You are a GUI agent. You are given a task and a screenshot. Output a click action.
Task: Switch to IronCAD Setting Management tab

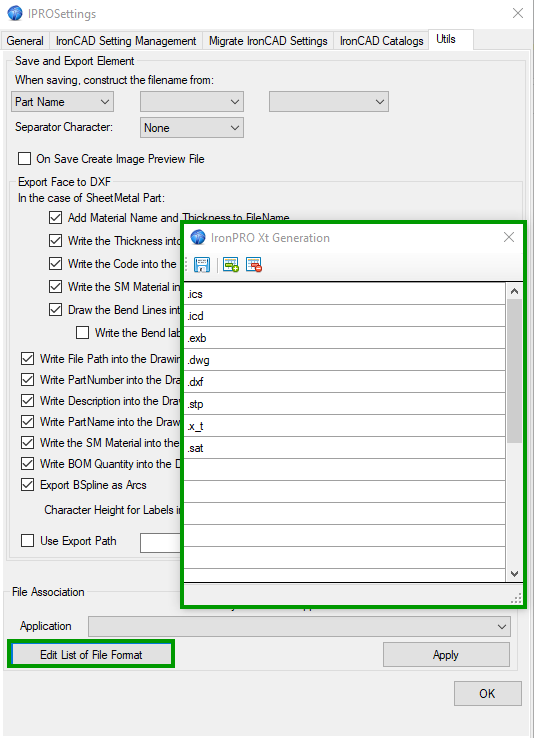coord(126,41)
